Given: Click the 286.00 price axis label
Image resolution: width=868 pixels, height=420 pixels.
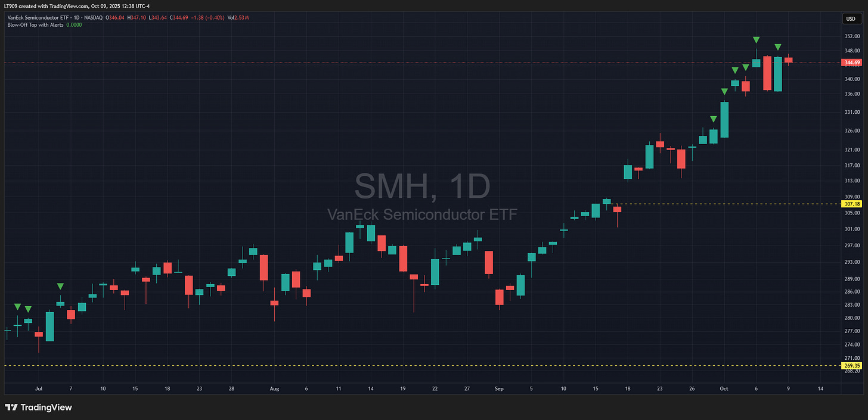Looking at the screenshot, I should [851, 291].
